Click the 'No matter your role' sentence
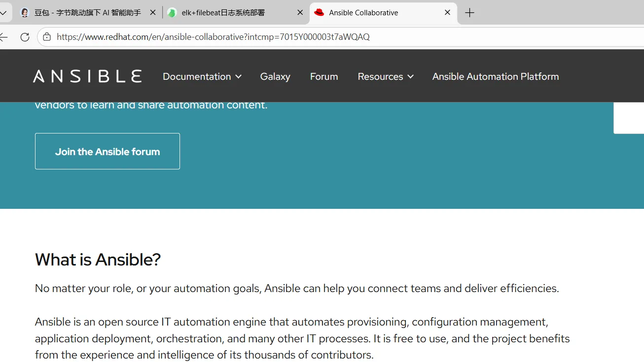Screen dimensions: 644x362 (x=297, y=288)
